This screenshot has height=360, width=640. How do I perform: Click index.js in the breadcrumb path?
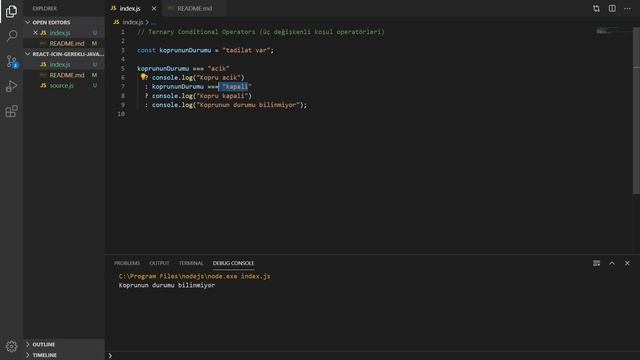(x=133, y=22)
